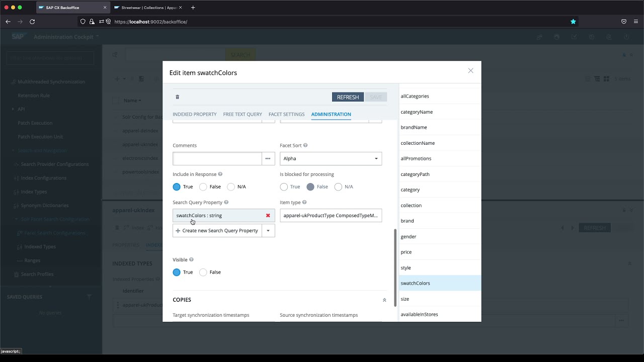Select swatchColors in property list
This screenshot has width=644, height=362.
coord(440,283)
